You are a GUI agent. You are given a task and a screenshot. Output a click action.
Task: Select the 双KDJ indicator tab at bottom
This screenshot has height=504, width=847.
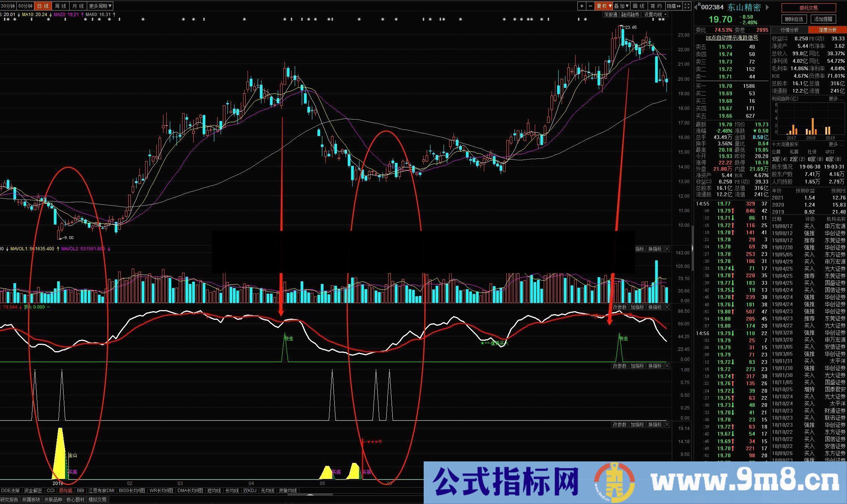tap(249, 490)
